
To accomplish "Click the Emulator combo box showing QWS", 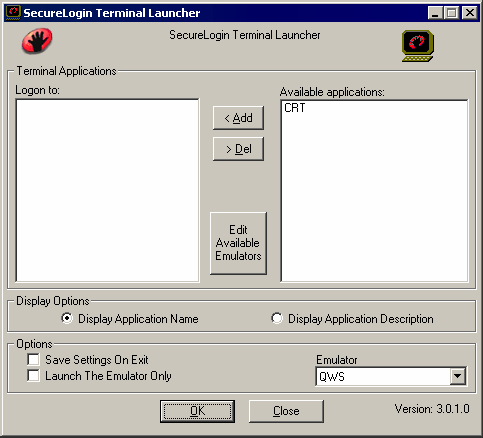I will click(391, 377).
